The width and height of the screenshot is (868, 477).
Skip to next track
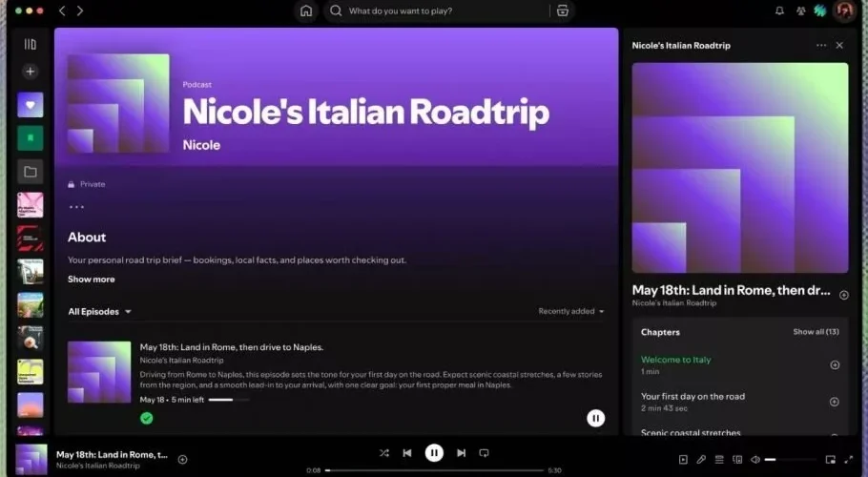pyautogui.click(x=461, y=452)
